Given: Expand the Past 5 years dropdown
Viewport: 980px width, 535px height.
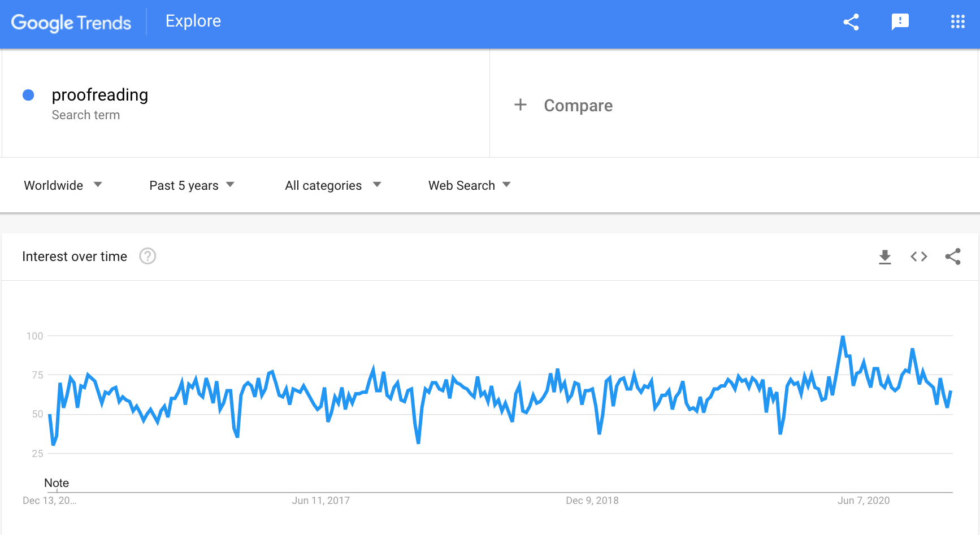Looking at the screenshot, I should (x=192, y=185).
